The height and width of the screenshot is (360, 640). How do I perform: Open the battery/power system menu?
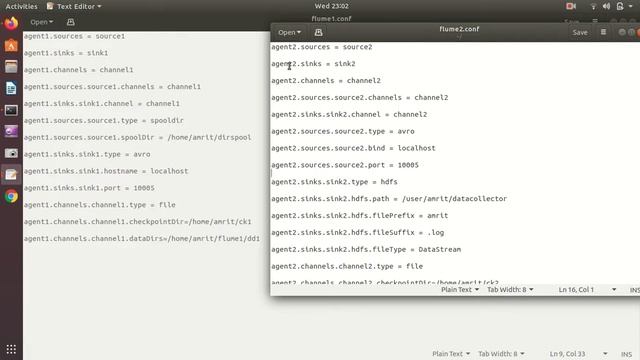click(620, 6)
